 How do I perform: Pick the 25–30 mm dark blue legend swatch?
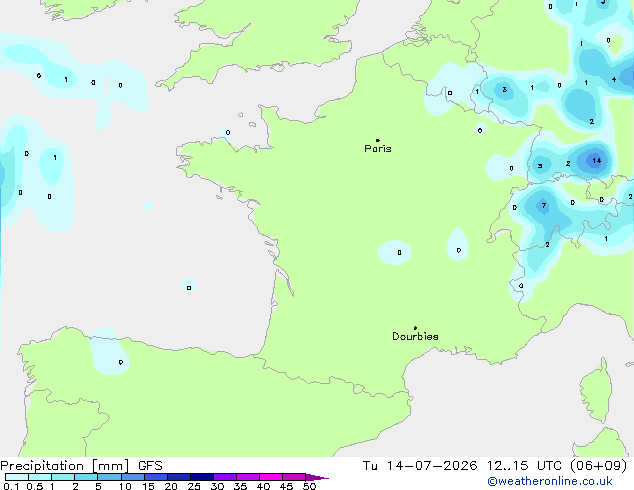(x=202, y=477)
